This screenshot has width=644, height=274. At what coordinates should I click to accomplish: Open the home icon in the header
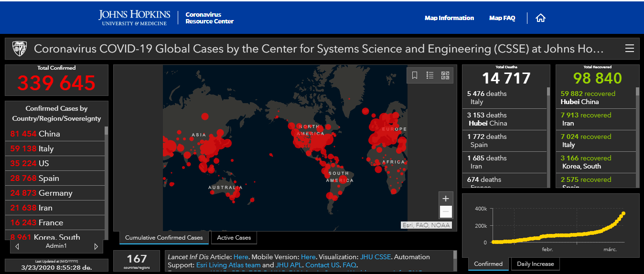pyautogui.click(x=540, y=18)
